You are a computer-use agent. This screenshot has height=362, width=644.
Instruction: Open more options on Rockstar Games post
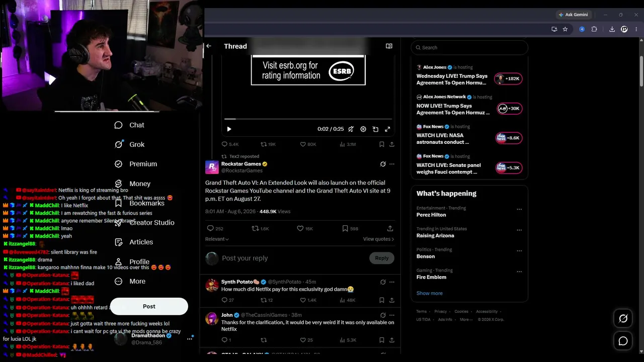pyautogui.click(x=392, y=164)
